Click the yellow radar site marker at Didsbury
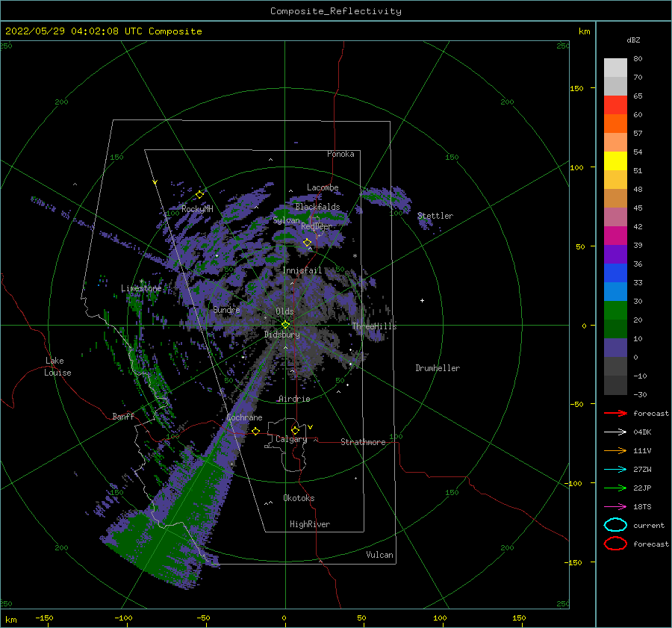672x628 pixels. [285, 325]
